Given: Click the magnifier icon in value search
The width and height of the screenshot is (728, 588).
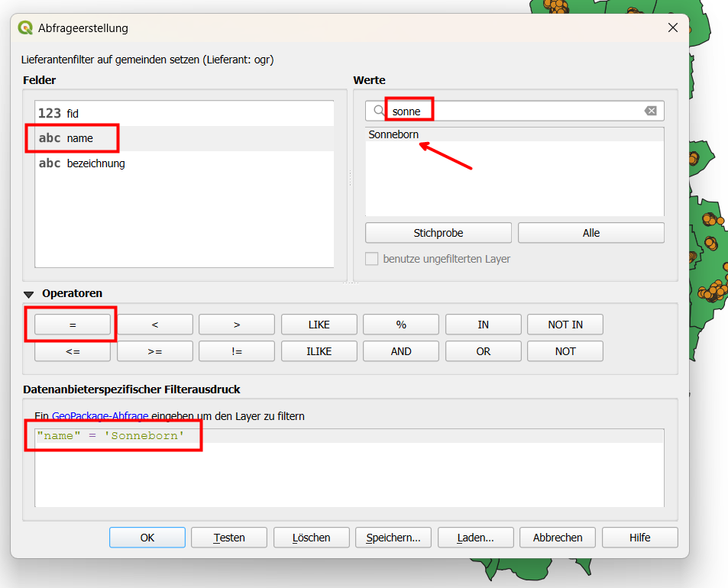Looking at the screenshot, I should click(379, 111).
